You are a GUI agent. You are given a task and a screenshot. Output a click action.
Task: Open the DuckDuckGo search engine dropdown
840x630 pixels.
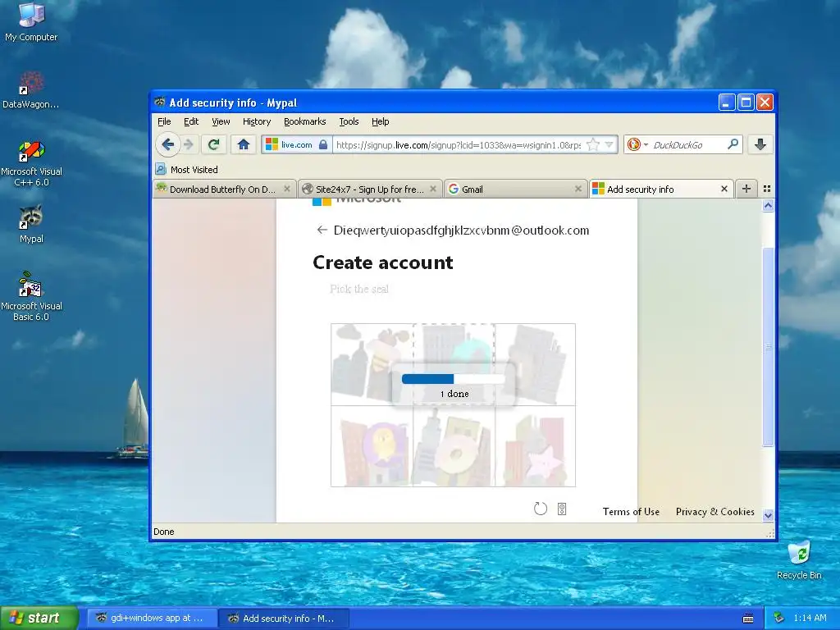646,144
